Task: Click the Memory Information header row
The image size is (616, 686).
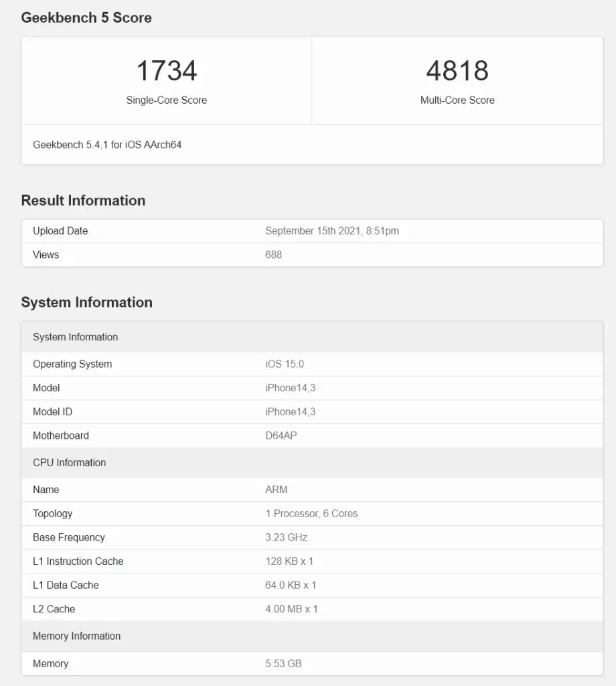Action: tap(312, 636)
